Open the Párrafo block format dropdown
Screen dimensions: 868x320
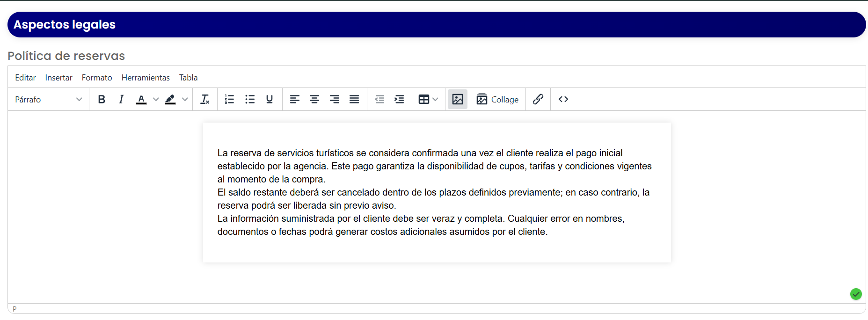(49, 99)
